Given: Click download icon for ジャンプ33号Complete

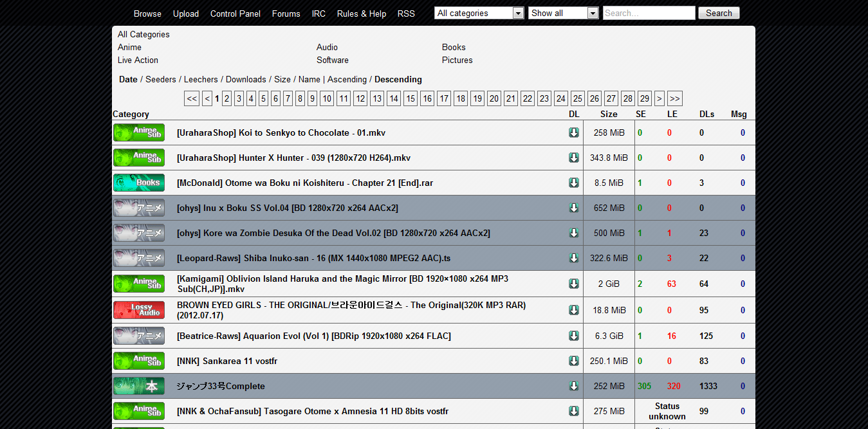Looking at the screenshot, I should 573,386.
